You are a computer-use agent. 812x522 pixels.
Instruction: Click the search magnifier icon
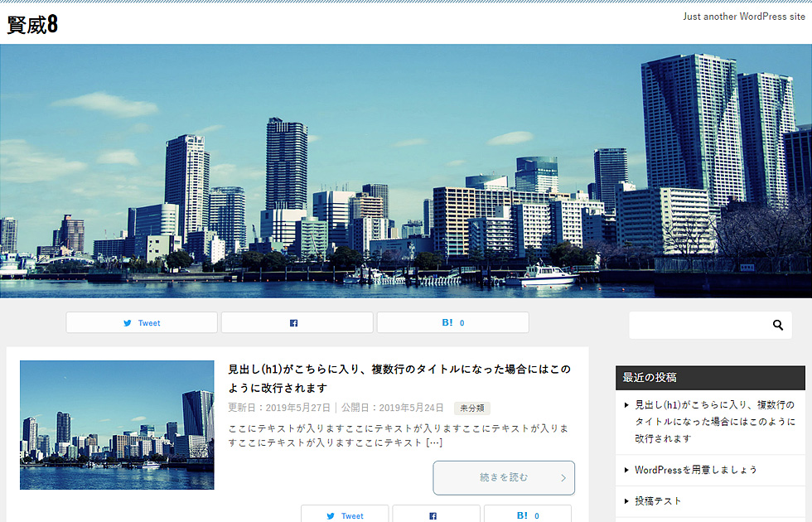coord(778,325)
